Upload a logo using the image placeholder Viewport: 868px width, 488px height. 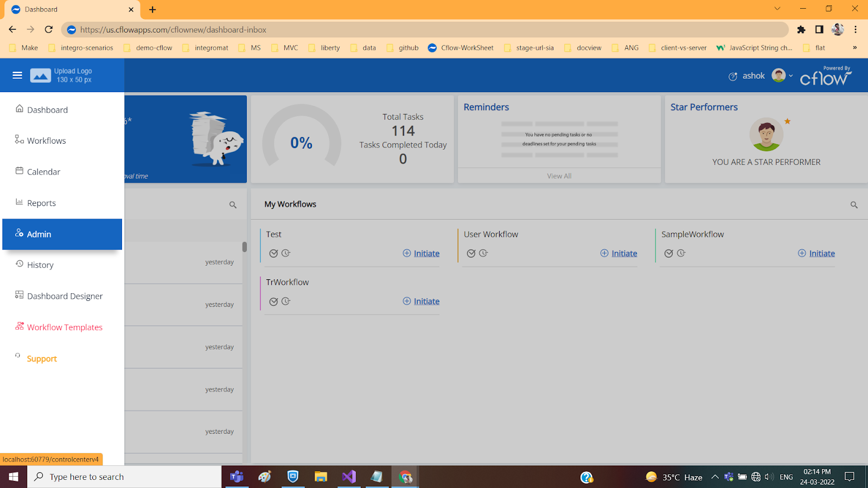pos(41,75)
